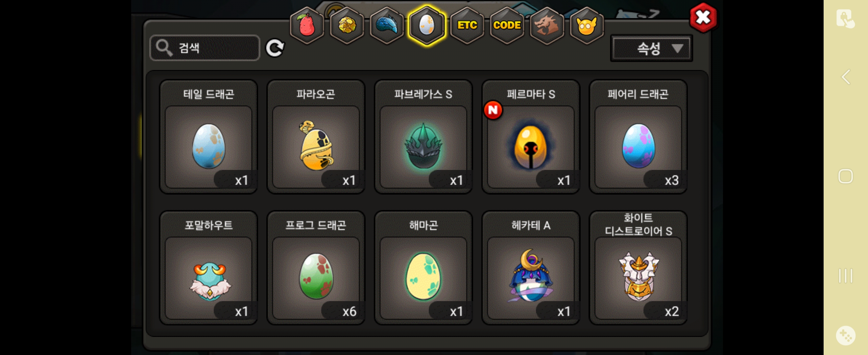
Task: Click the 검색 search field
Action: (205, 48)
